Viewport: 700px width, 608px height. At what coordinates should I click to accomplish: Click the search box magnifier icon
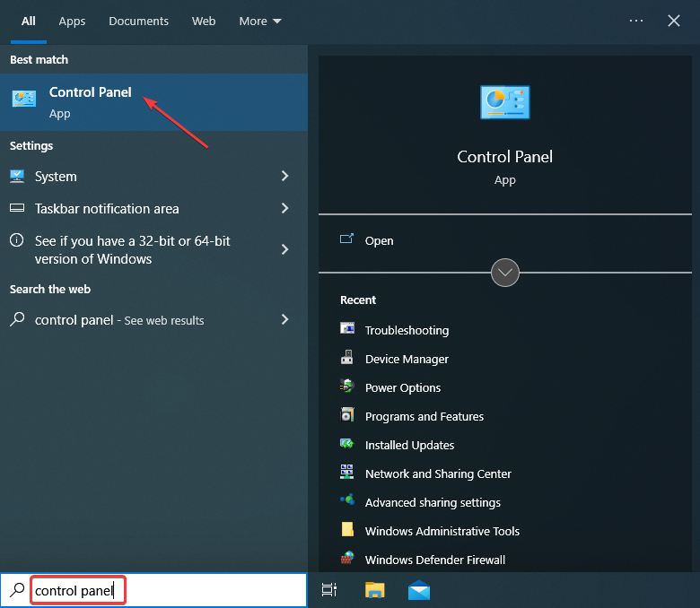point(17,590)
